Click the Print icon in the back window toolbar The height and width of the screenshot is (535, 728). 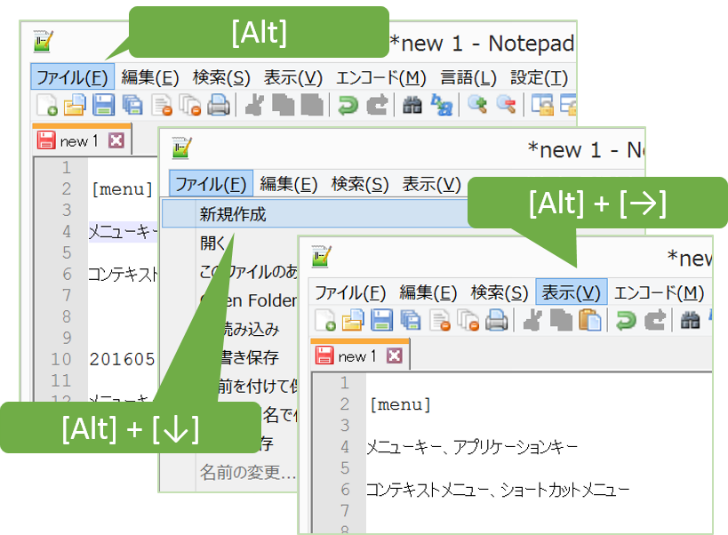point(218,105)
